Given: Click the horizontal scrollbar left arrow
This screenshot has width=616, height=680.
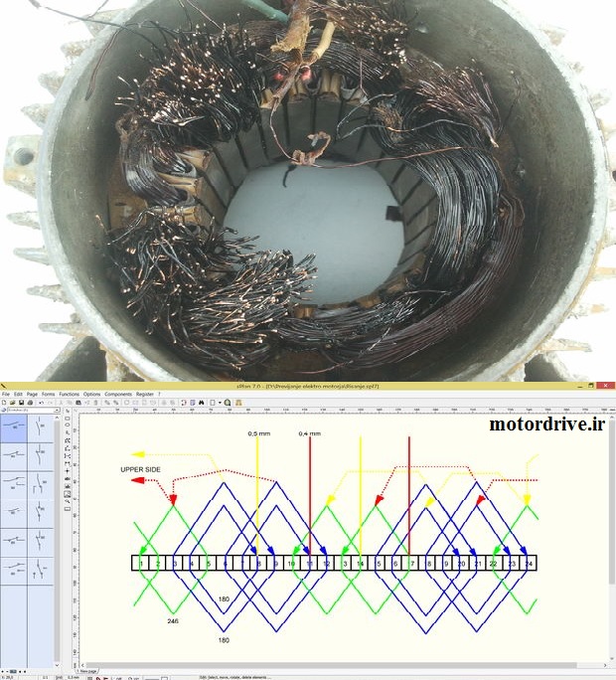Looking at the screenshot, I should [83, 665].
